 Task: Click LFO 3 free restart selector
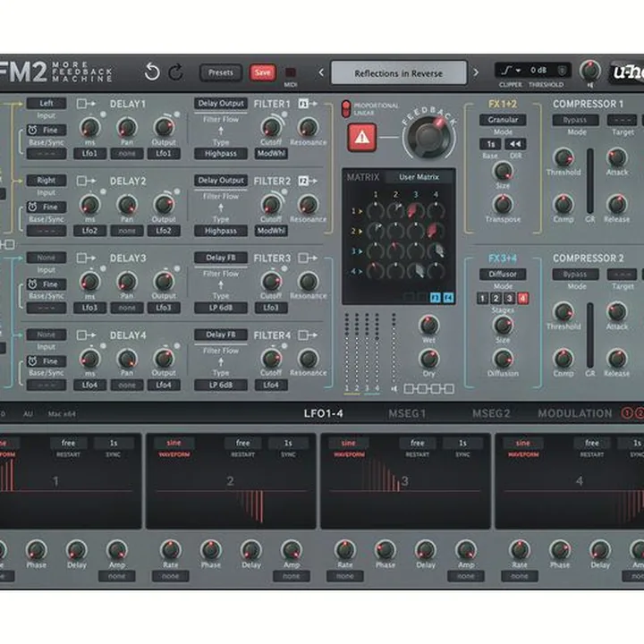point(418,443)
